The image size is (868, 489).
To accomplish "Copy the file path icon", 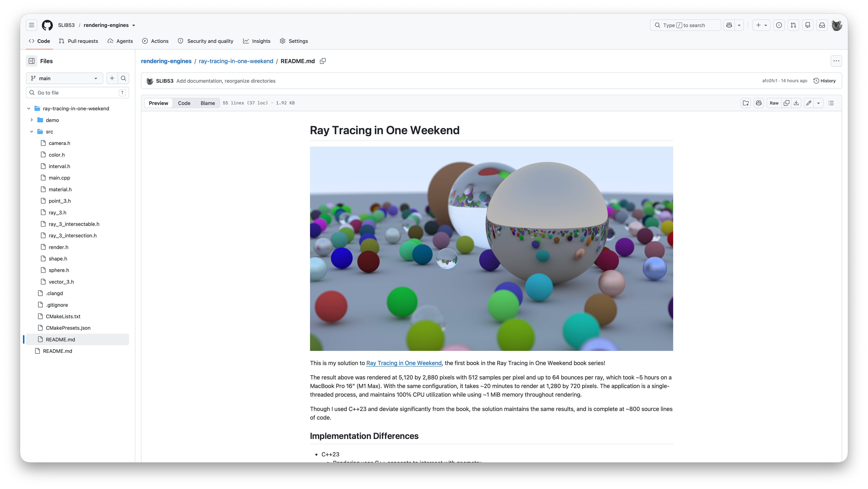I will pos(323,61).
